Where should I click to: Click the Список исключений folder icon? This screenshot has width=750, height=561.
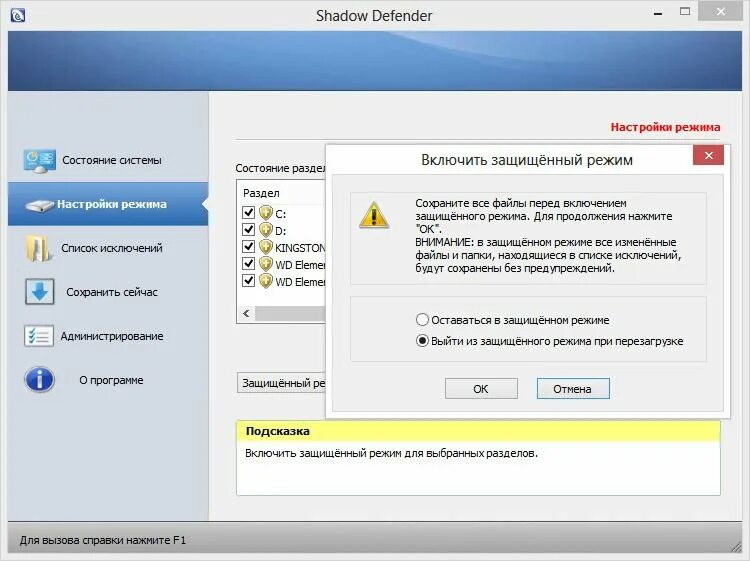pyautogui.click(x=39, y=248)
